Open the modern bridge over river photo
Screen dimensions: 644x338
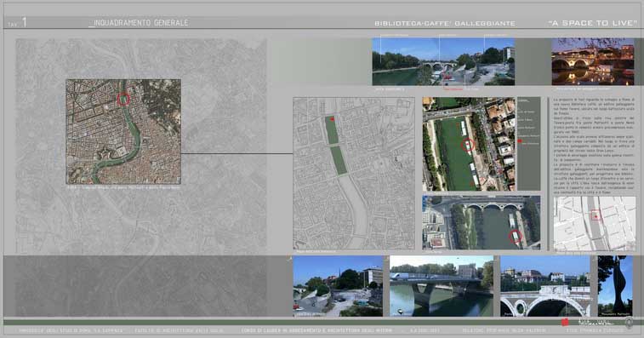[442, 286]
